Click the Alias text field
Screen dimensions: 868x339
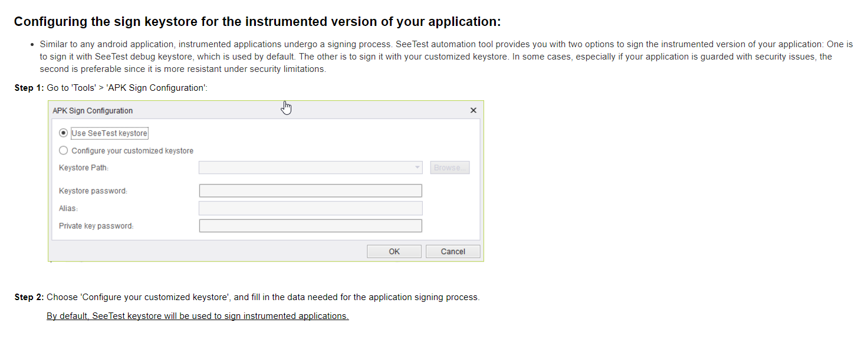[x=310, y=208]
